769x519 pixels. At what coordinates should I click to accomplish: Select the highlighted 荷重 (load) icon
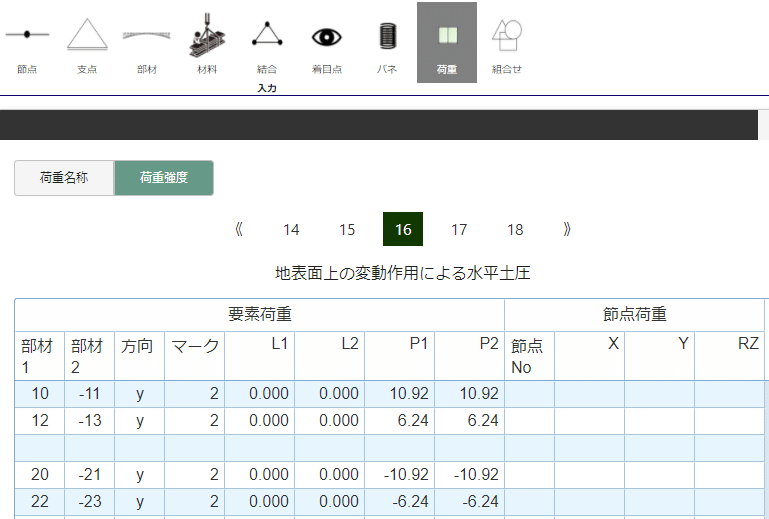[x=447, y=43]
